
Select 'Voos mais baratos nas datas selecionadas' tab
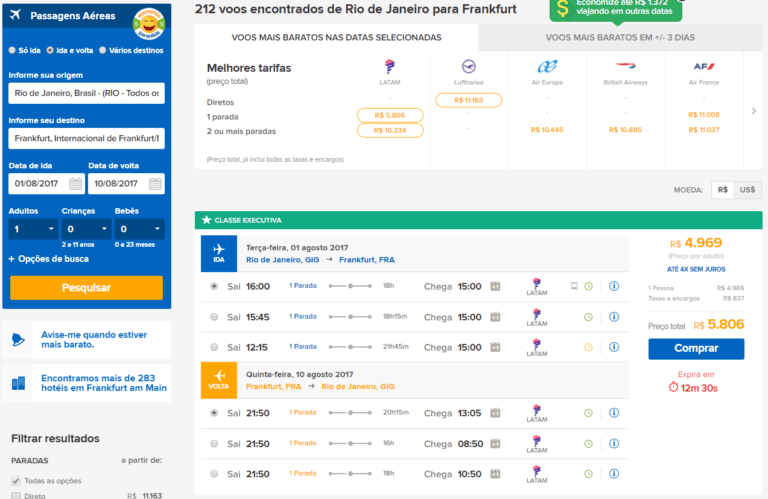pos(336,37)
